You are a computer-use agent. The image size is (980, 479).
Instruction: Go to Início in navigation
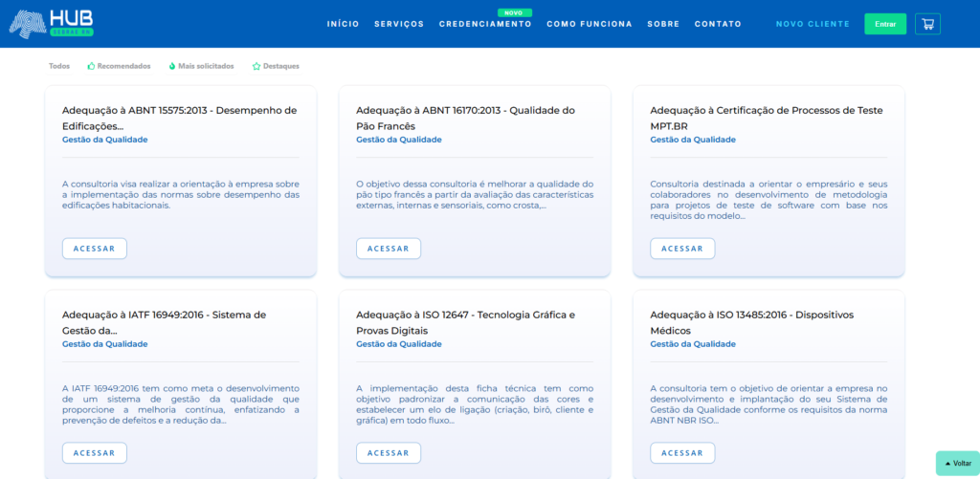[344, 24]
